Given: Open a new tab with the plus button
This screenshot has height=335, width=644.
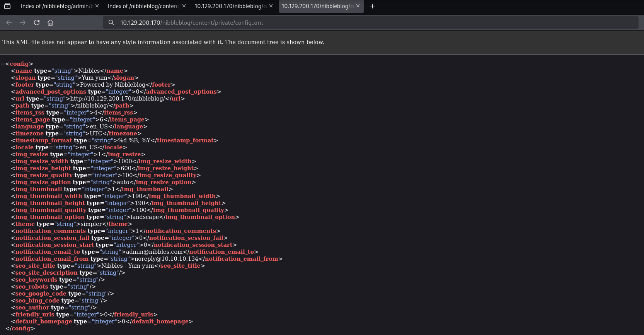Looking at the screenshot, I should coord(372,6).
